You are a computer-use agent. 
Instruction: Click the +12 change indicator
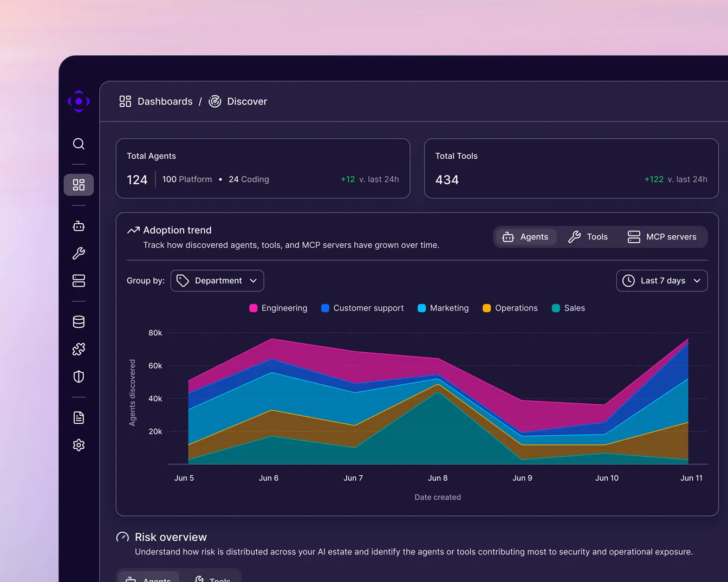348,179
